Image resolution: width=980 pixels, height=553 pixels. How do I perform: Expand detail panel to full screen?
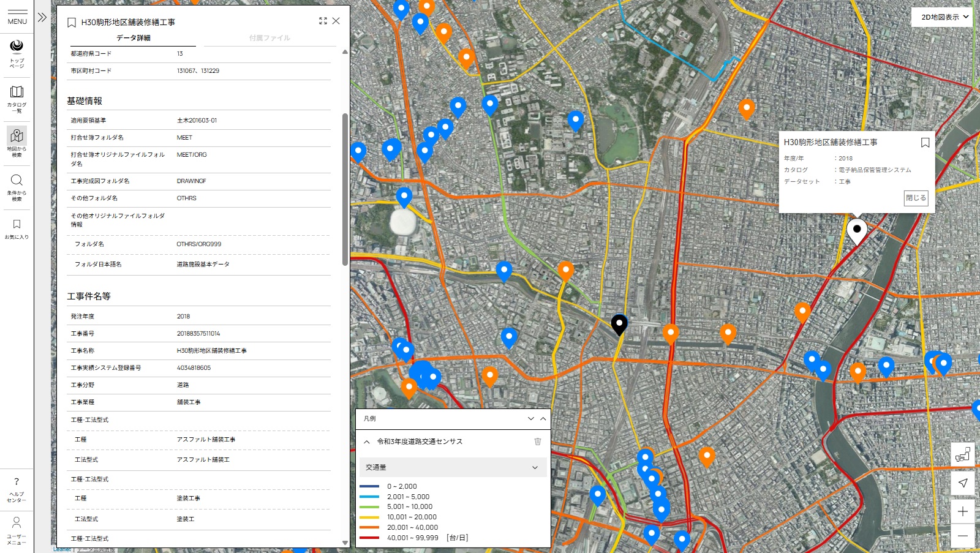click(323, 21)
